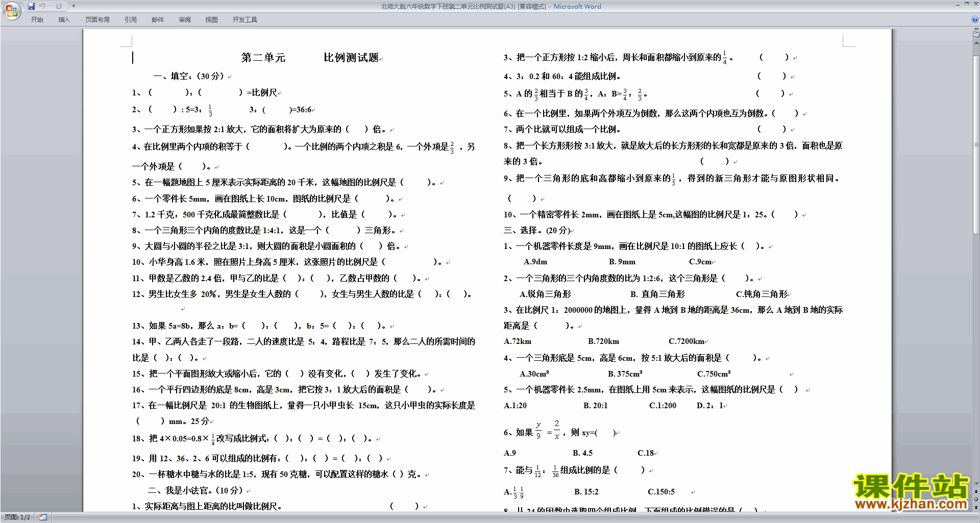Click the 页面: 1/2 status indicator
Viewport: 980px width, 523px height.
pyautogui.click(x=17, y=517)
